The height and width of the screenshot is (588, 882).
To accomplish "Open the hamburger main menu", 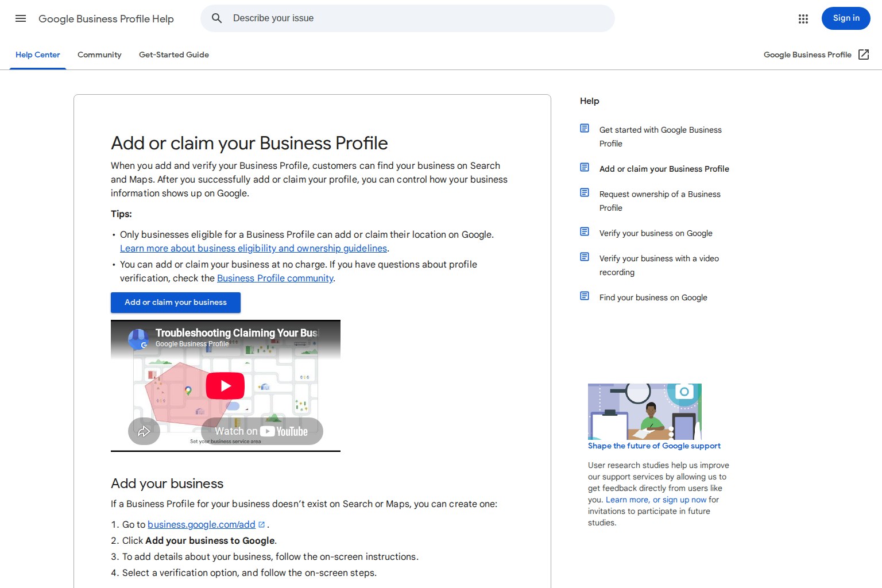I will click(21, 18).
